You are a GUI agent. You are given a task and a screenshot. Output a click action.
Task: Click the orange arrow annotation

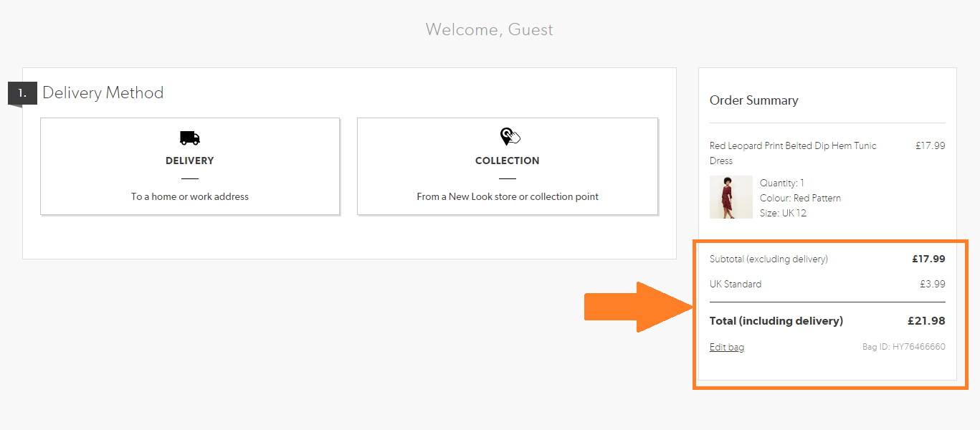[x=639, y=307]
